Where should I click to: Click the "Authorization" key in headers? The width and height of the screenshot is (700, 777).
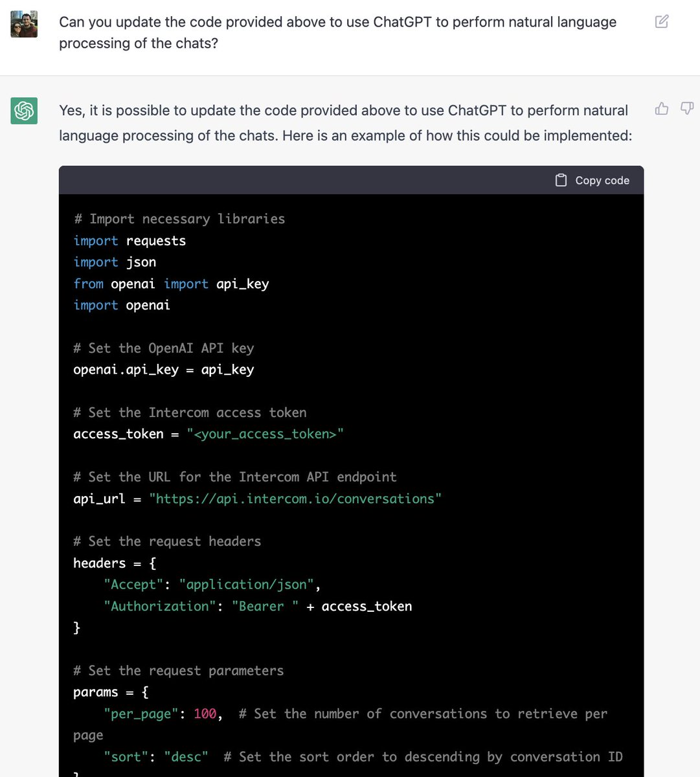pyautogui.click(x=160, y=606)
